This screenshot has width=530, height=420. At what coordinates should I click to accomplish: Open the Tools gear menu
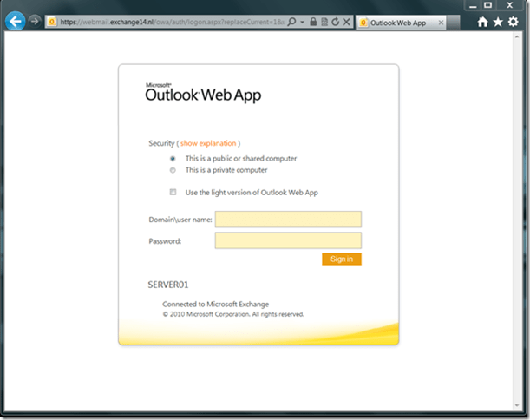pyautogui.click(x=514, y=22)
